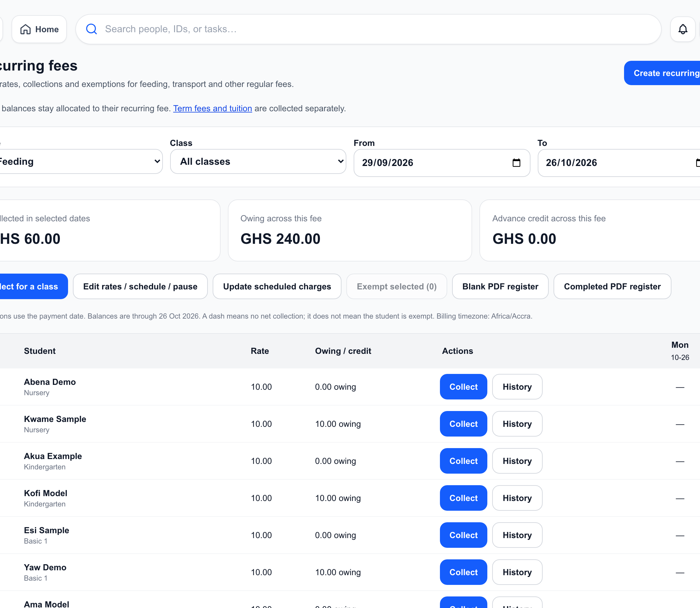Collect fee for Yaw Demo

click(x=464, y=572)
